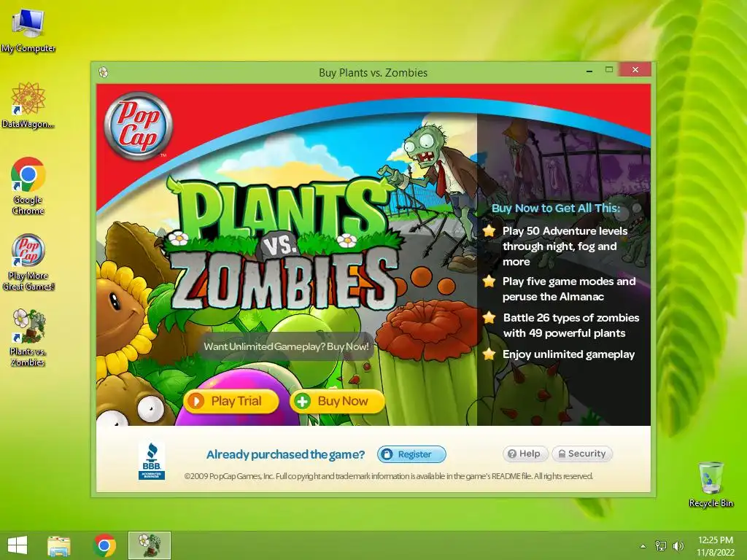Click the Battle 26 types of zombies text
This screenshot has width=747, height=560.
(570, 325)
